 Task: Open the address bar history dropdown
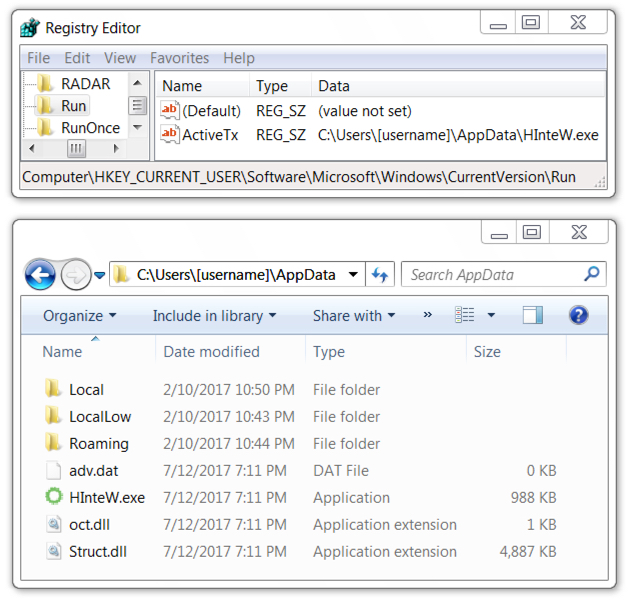click(353, 275)
